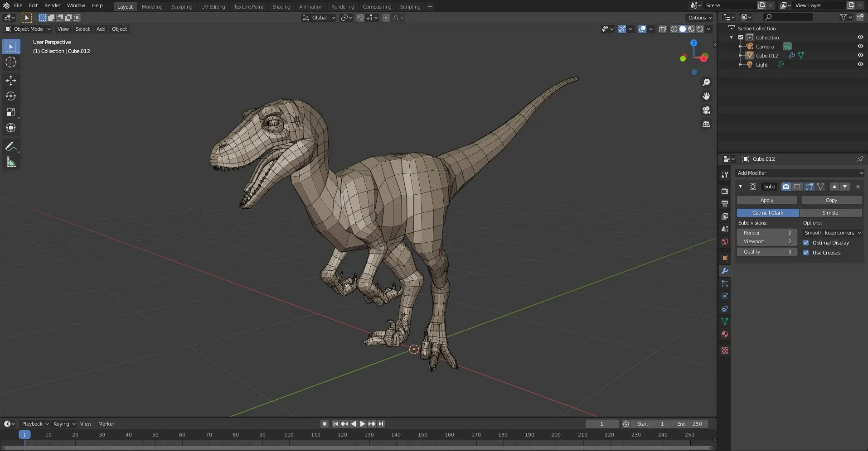Screen dimensions: 868x451
Task: Uncheck the Optimal Display checkbox
Action: coord(806,243)
